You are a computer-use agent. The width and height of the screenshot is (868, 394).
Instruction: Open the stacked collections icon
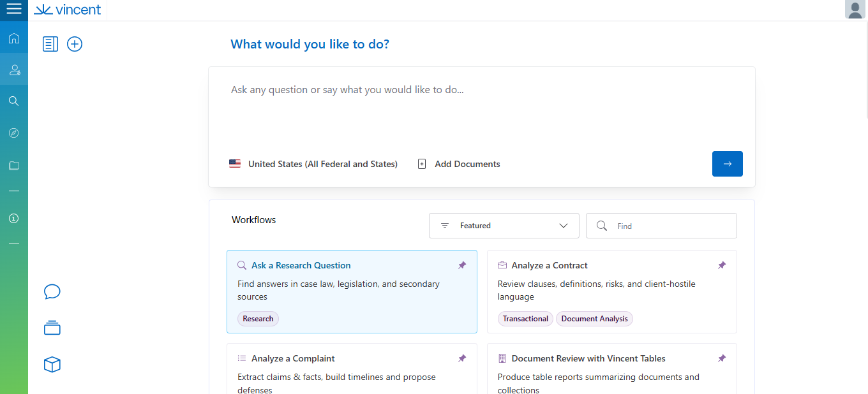point(52,328)
